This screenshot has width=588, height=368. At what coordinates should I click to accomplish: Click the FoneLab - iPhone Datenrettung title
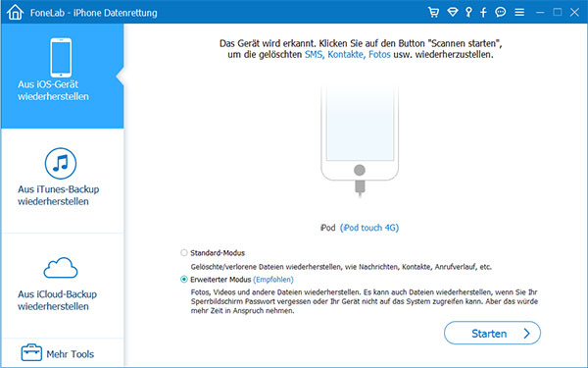[94, 13]
